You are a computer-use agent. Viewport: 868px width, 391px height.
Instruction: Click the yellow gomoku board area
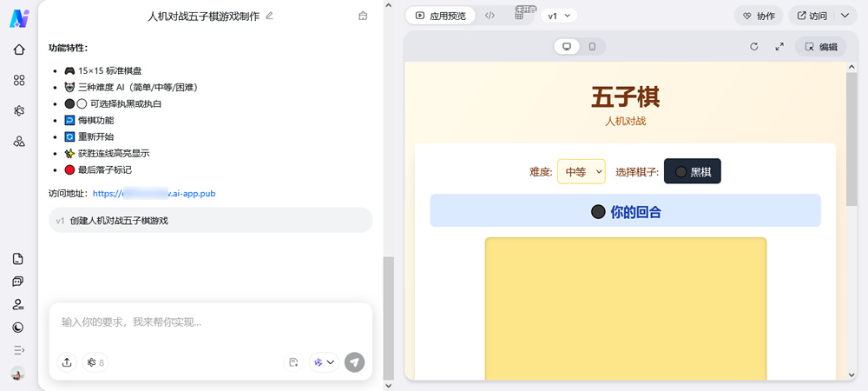pyautogui.click(x=625, y=313)
